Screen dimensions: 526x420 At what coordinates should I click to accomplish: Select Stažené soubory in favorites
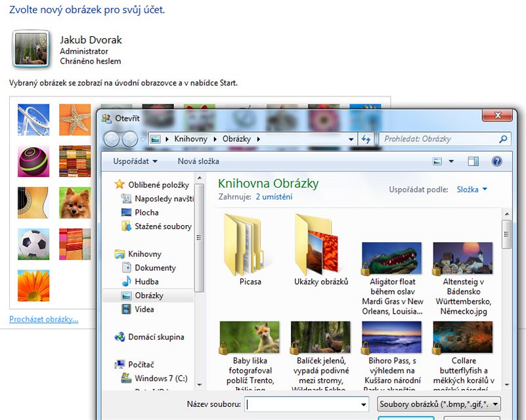coord(163,226)
